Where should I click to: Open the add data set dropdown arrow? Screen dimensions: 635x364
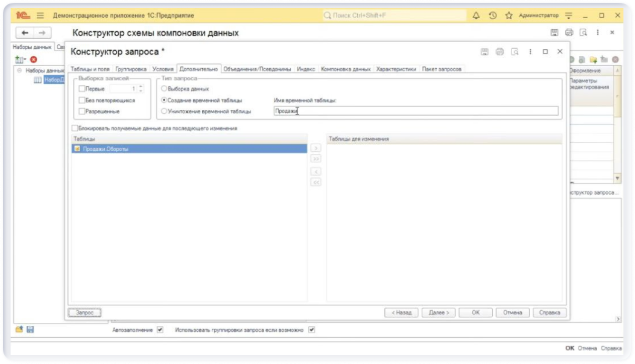click(x=25, y=59)
